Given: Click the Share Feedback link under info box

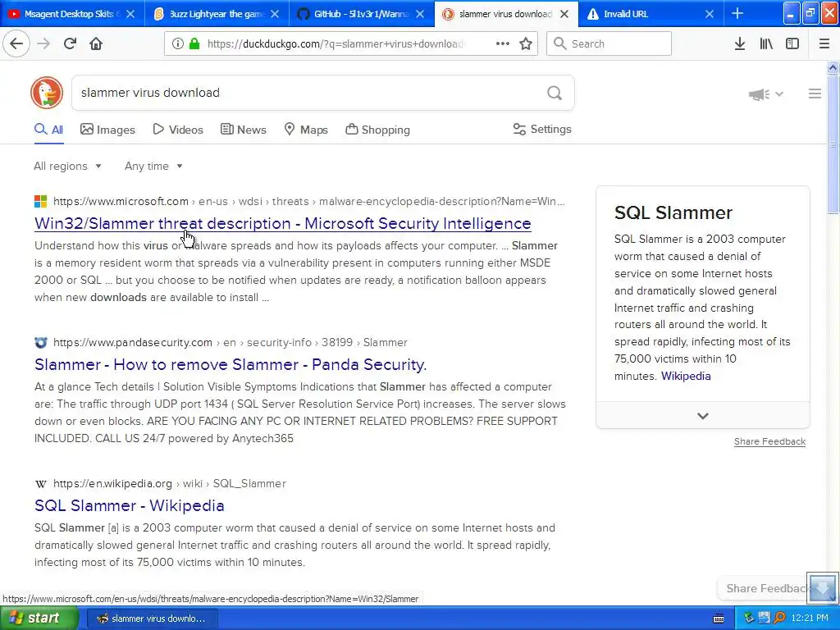Looking at the screenshot, I should (769, 441).
